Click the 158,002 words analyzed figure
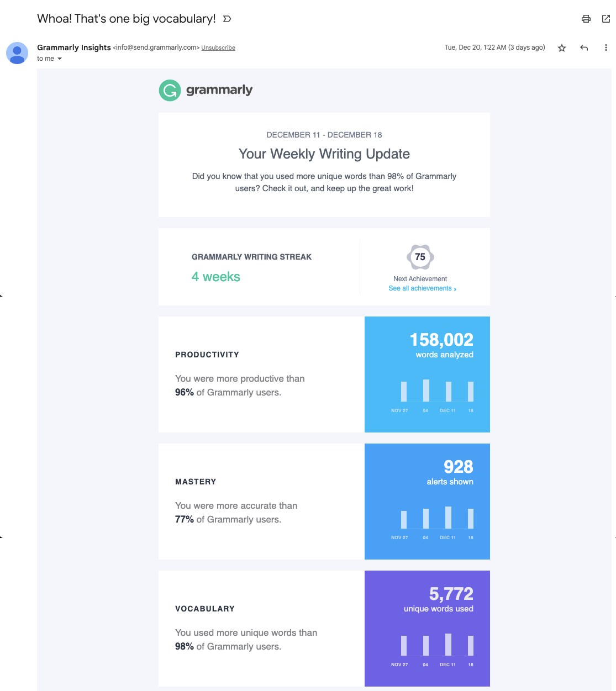 [441, 340]
